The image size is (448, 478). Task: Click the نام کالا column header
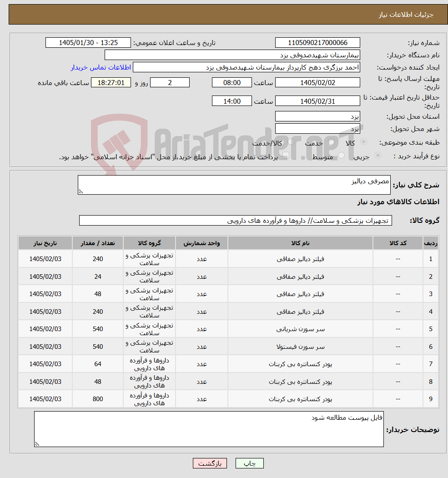[300, 243]
